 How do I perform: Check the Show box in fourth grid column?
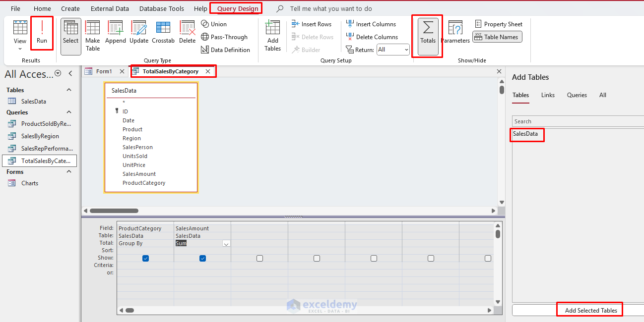317,258
